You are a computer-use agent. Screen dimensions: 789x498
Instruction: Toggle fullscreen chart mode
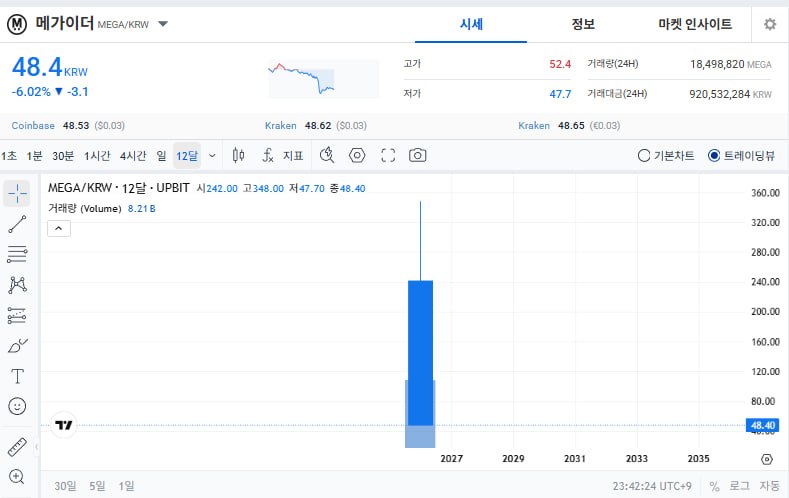coord(388,155)
